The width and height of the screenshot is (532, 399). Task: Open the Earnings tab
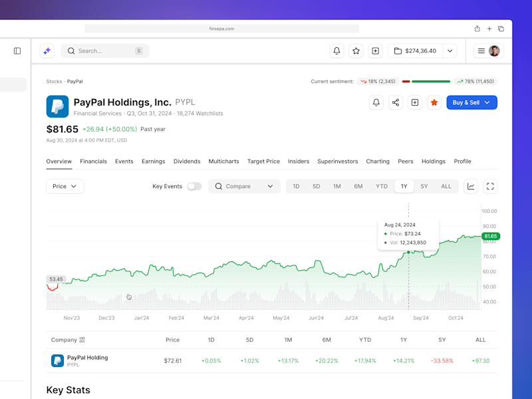[154, 162]
